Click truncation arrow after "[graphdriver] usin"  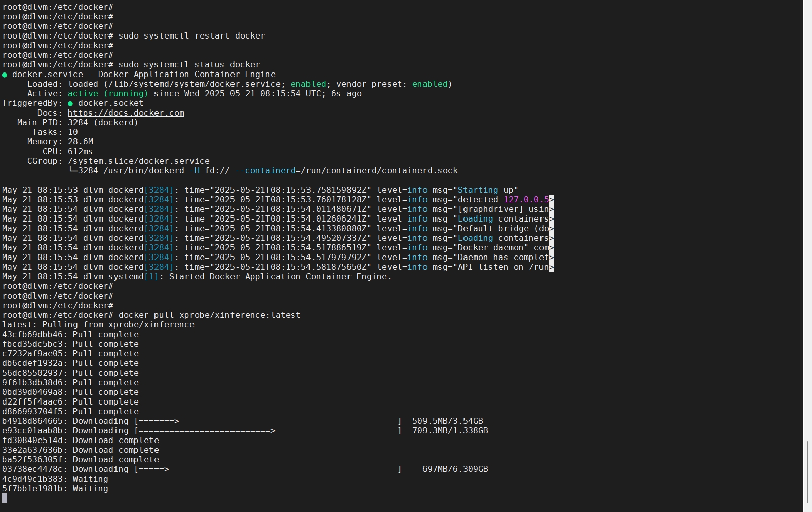coord(552,209)
